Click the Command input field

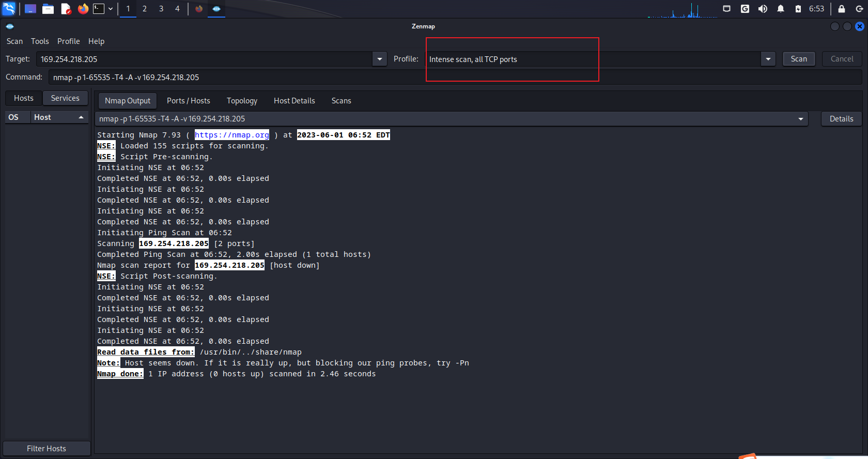coord(455,77)
